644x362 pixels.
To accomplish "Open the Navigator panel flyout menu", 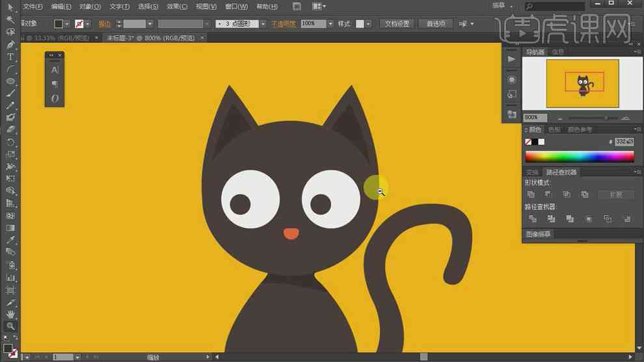I will coord(637,52).
